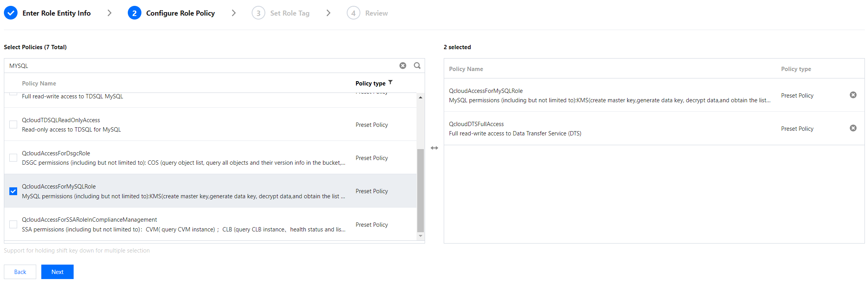Remove QcloudDTSFullAccess from selected list
The width and height of the screenshot is (868, 281).
(853, 128)
